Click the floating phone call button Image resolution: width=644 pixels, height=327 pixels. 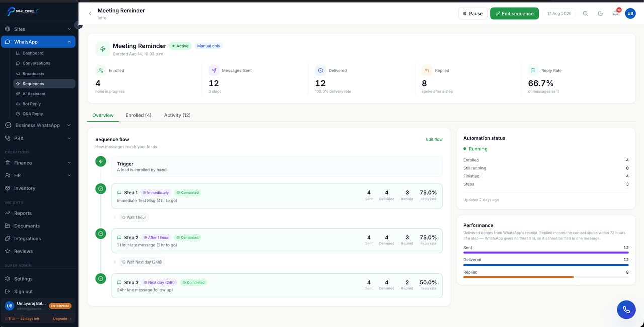[626, 310]
